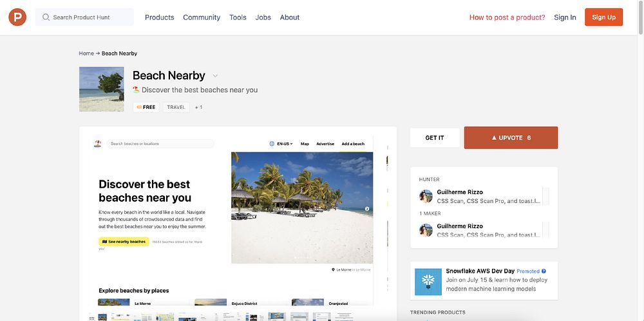Viewport: 644px width, 321px height.
Task: Open the Community menu
Action: point(202,17)
